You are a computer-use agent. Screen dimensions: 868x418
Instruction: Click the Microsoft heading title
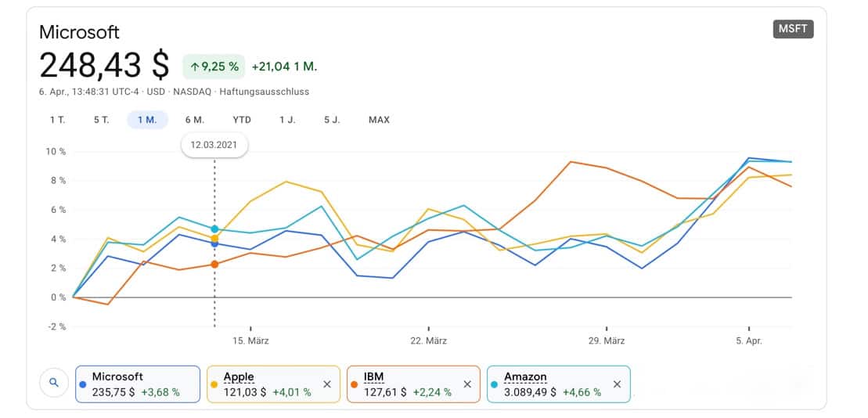(x=79, y=32)
